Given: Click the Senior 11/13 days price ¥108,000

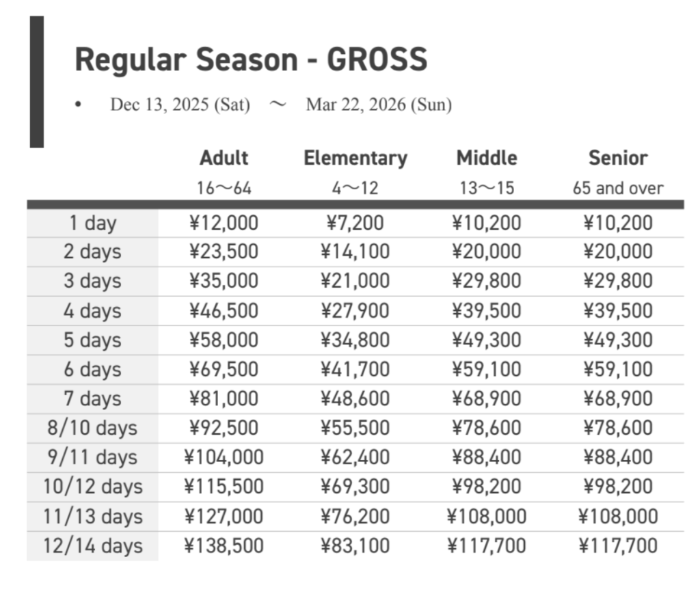Looking at the screenshot, I should [617, 517].
